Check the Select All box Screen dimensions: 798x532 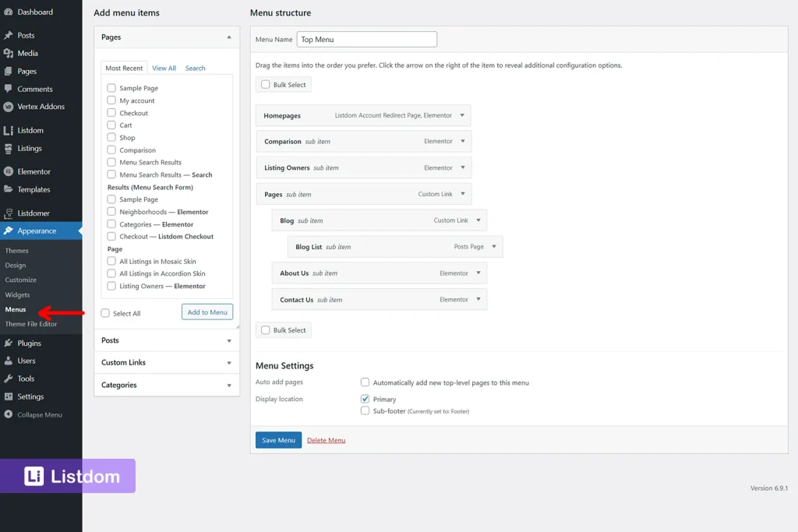click(104, 311)
